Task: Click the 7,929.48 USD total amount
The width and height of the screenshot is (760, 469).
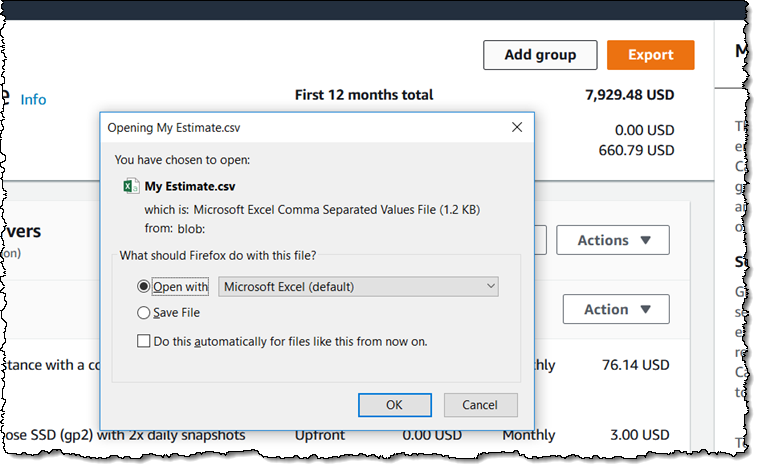Action: pyautogui.click(x=629, y=95)
